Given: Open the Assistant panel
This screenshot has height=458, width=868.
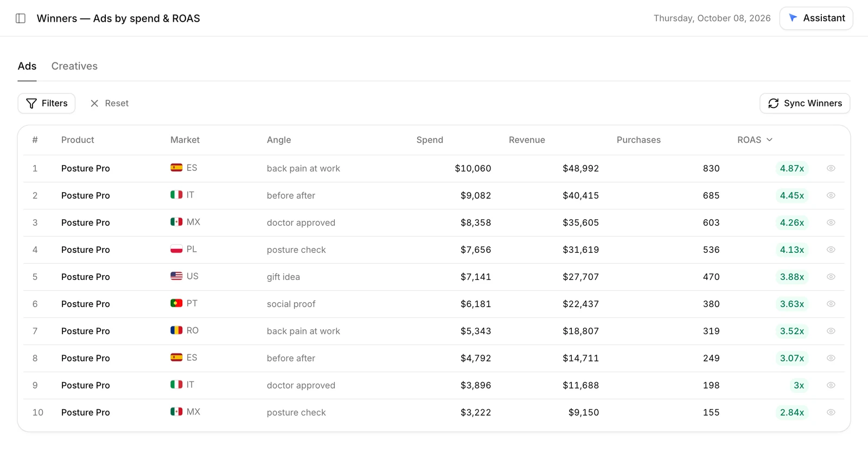Looking at the screenshot, I should (x=816, y=18).
